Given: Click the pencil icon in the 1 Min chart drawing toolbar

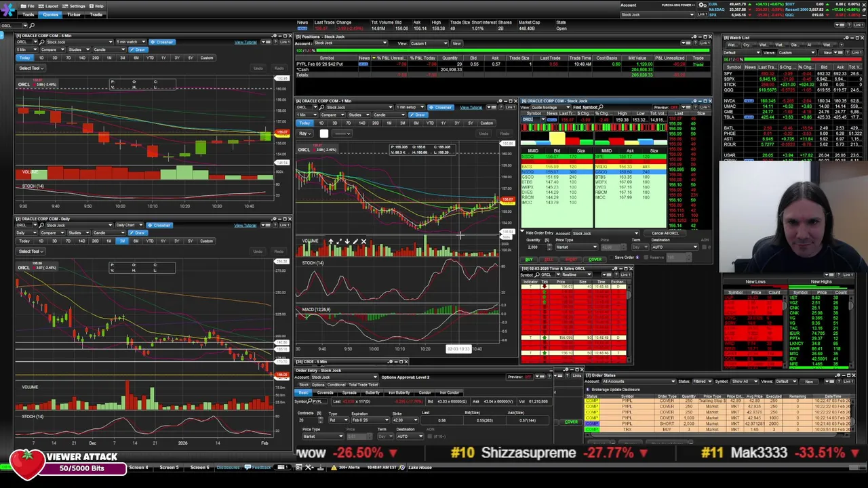Looking at the screenshot, I should [x=355, y=241].
